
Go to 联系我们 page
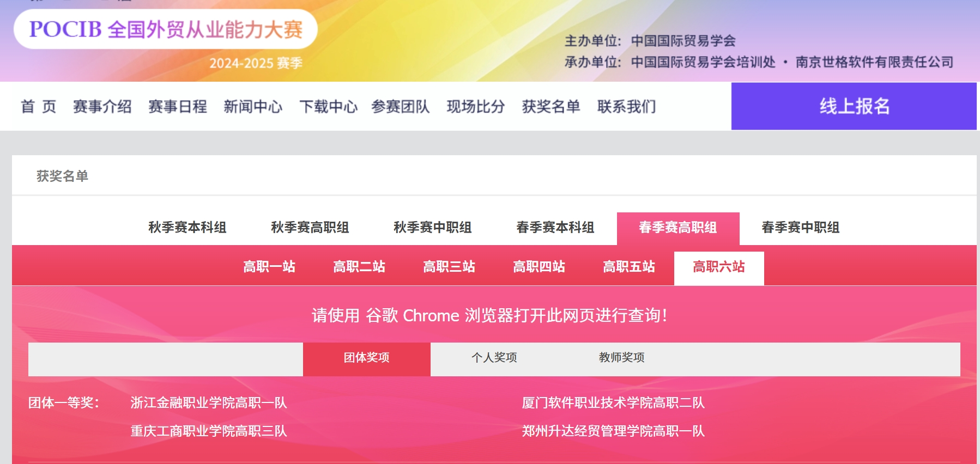(626, 107)
